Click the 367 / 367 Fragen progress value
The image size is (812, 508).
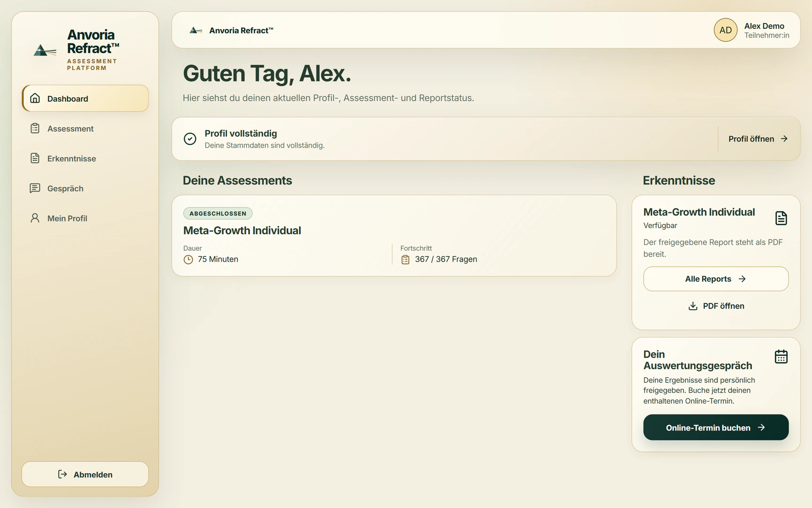[x=446, y=259]
